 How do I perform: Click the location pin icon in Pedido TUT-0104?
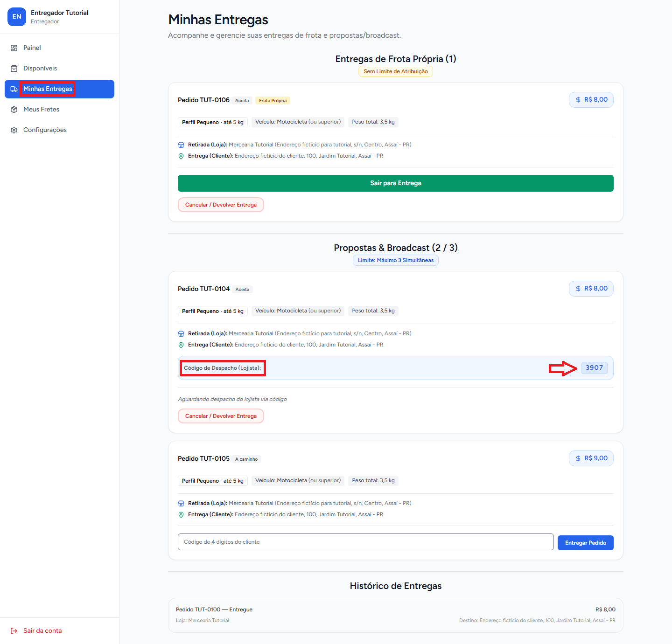coord(181,345)
